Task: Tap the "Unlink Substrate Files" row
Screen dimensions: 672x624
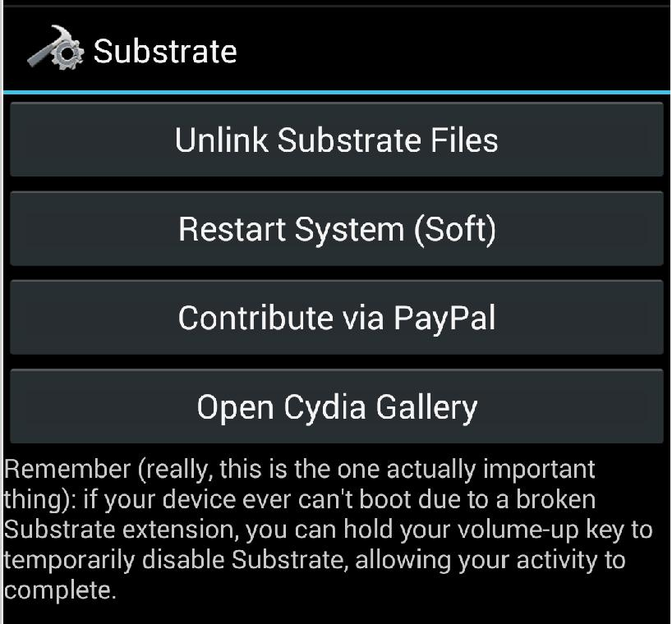Action: (x=335, y=140)
